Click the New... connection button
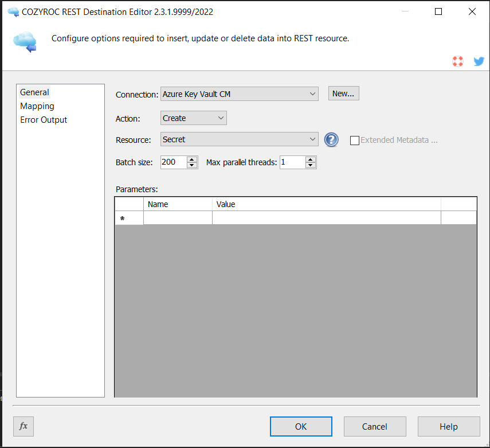Screen dimensions: 490x448 [343, 94]
